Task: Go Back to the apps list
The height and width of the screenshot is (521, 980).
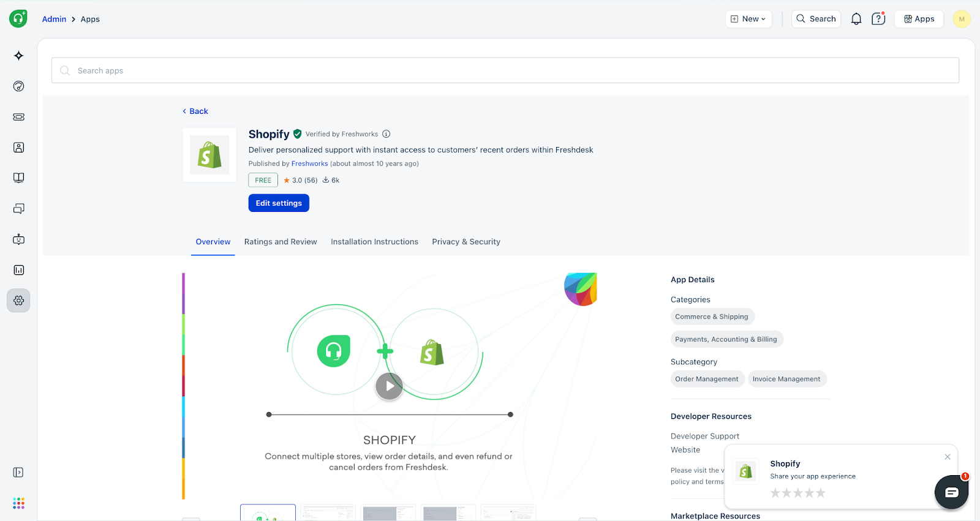Action: pos(195,111)
